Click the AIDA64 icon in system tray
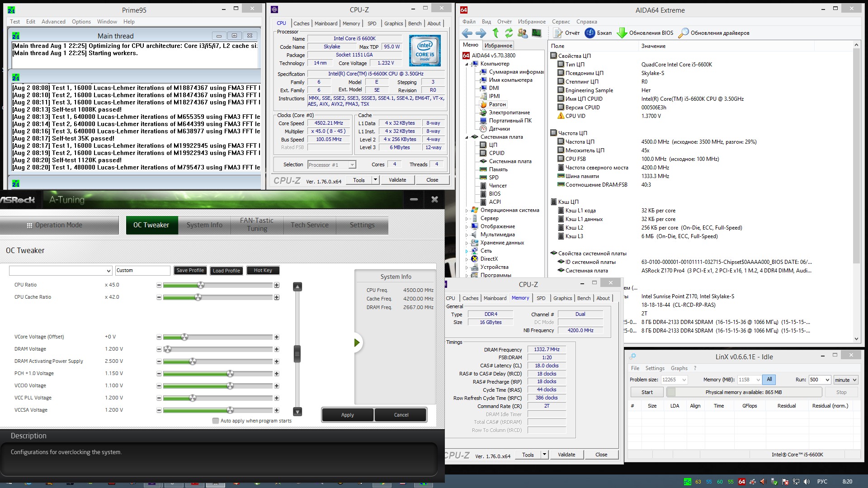This screenshot has width=868, height=488. pos(741,482)
